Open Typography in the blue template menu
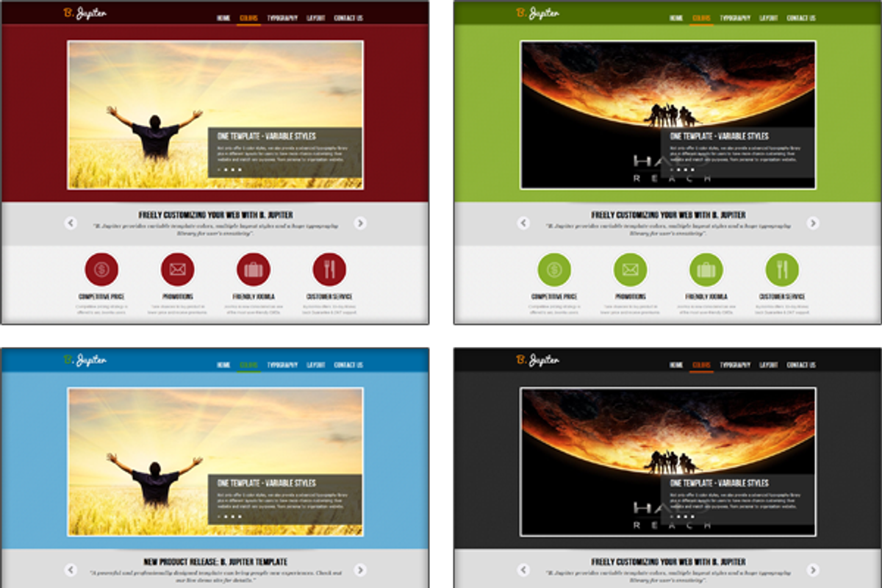Screen dimensions: 882x588 [282, 365]
